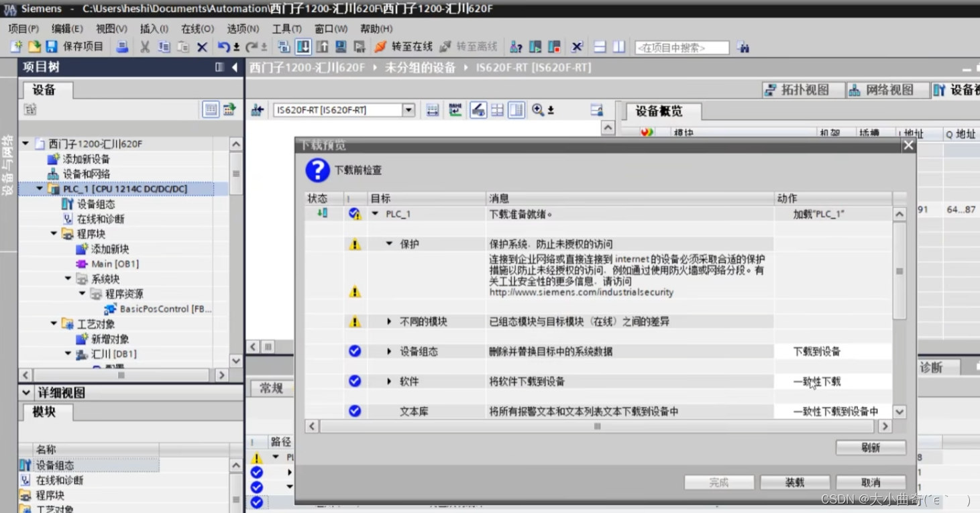Click the Upload from device toolbar icon

tap(322, 47)
